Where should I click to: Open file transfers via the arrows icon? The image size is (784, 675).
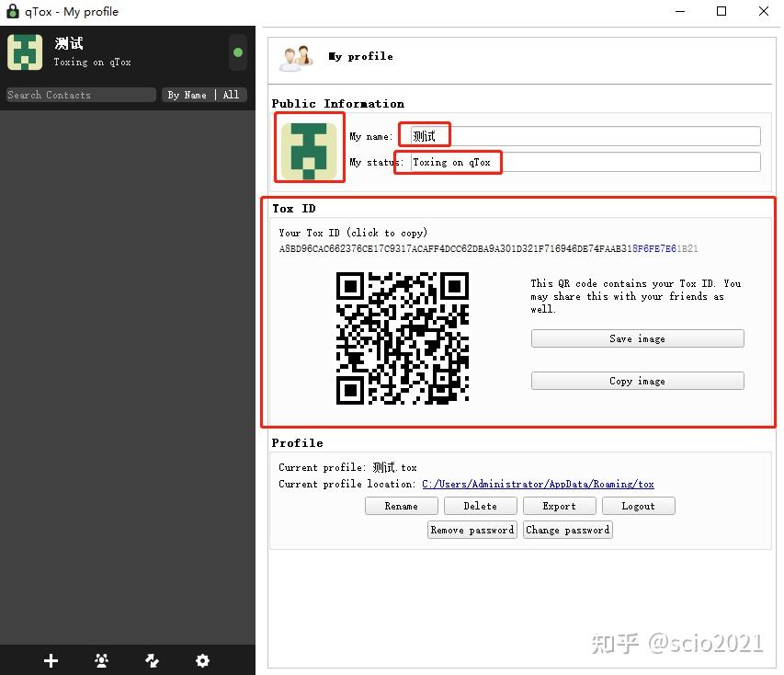pyautogui.click(x=152, y=660)
